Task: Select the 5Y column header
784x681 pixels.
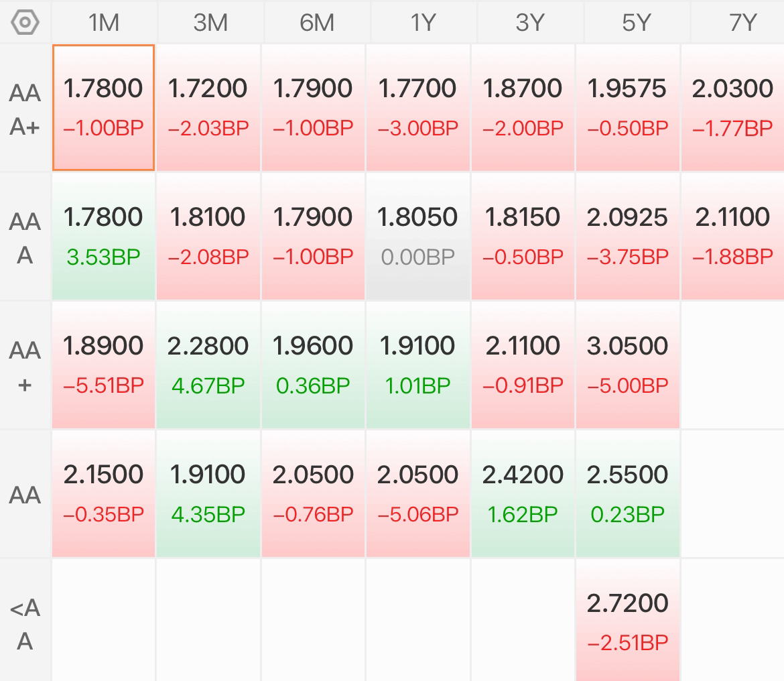Action: tap(637, 23)
